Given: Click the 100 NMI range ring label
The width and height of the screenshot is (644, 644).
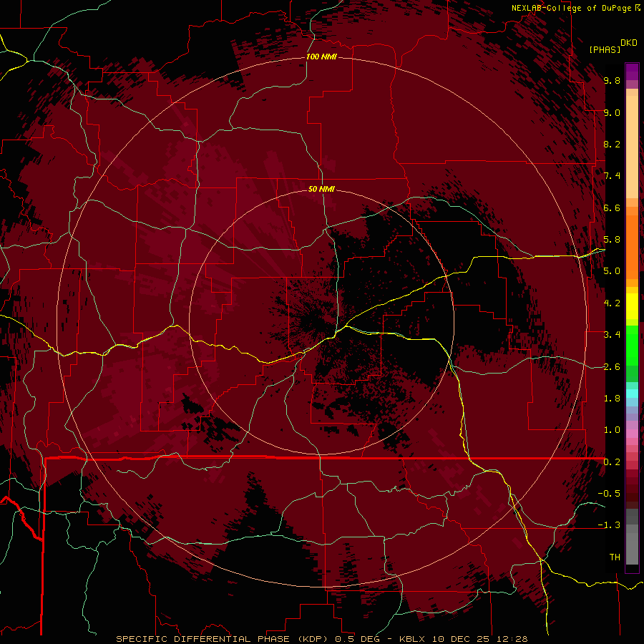Looking at the screenshot, I should point(321,57).
